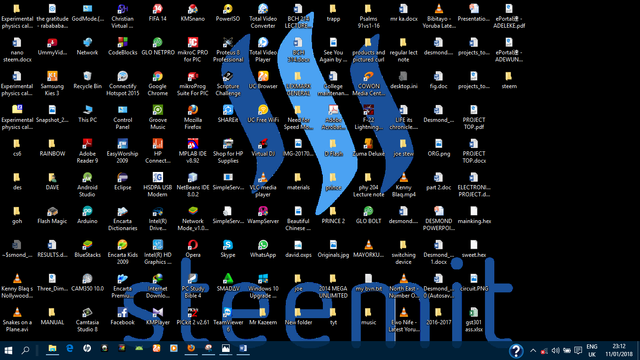This screenshot has height=360, width=640.
Task: Launch TeamViewer 6 shortcut
Action: 228,320
